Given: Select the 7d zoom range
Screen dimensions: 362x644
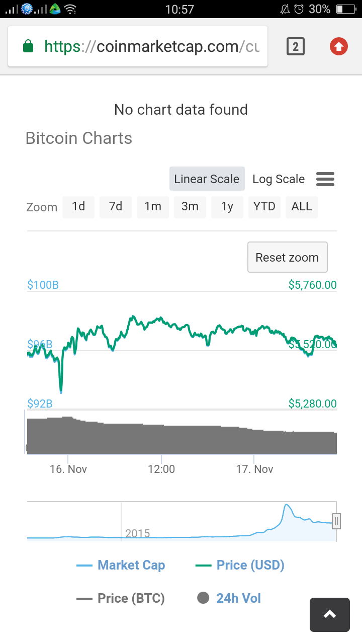Looking at the screenshot, I should tap(116, 207).
